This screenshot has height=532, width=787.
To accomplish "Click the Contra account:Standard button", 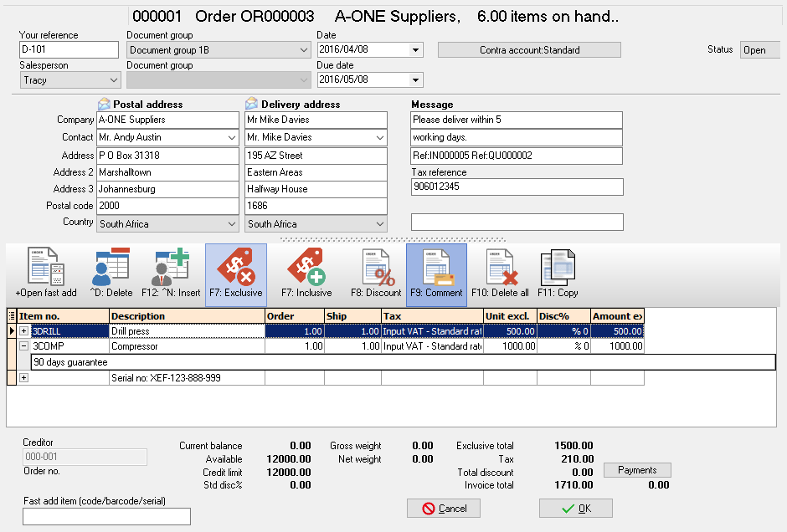I will coord(529,50).
